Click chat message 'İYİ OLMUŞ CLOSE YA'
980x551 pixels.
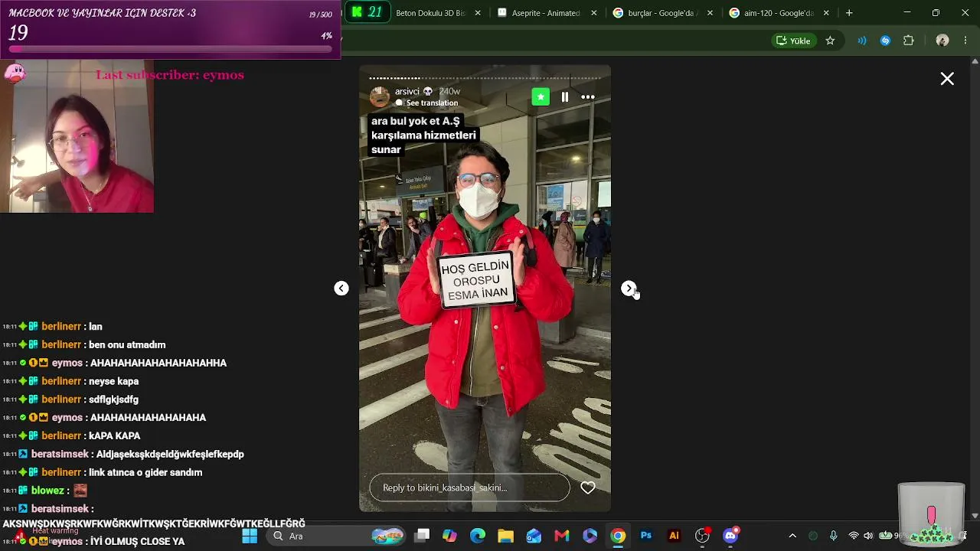[138, 541]
